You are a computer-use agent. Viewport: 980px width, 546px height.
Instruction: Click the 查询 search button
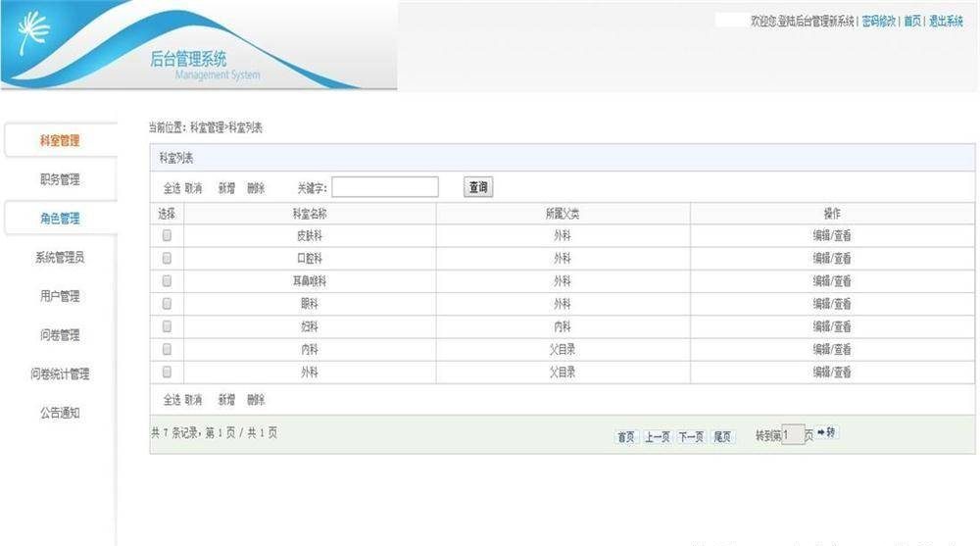click(x=478, y=187)
